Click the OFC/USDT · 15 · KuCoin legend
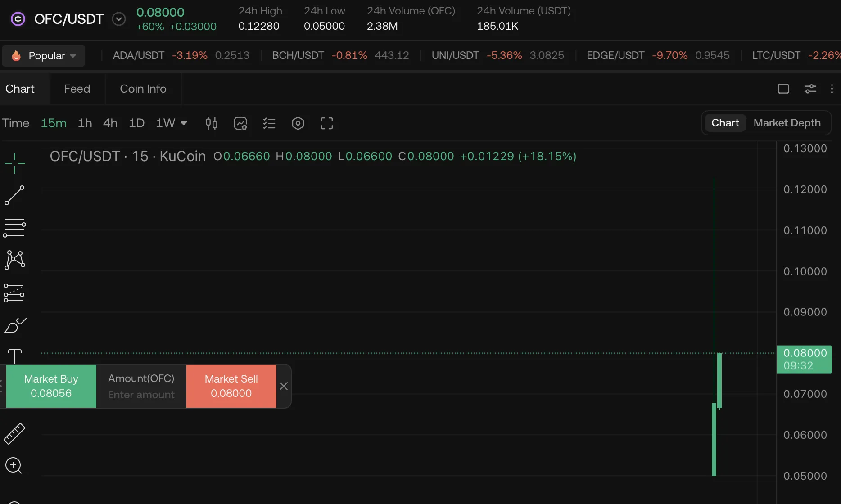Viewport: 841px width, 504px height. (128, 156)
